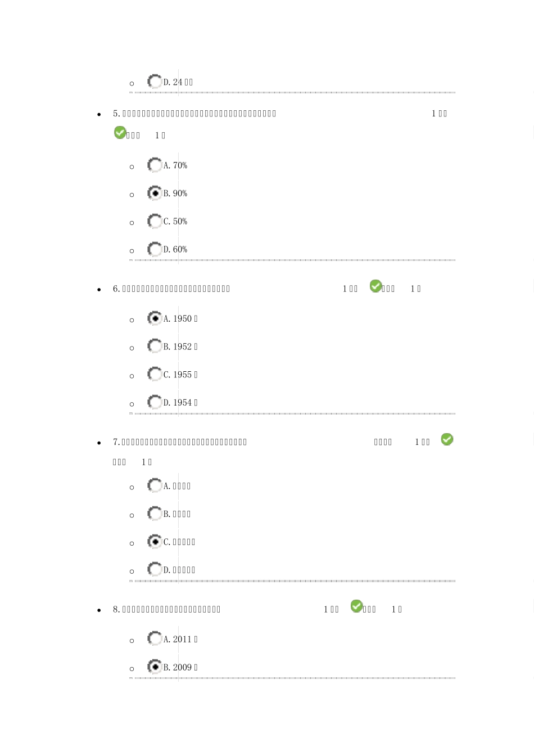Select option D under question 7
534x756 pixels.
point(155,569)
